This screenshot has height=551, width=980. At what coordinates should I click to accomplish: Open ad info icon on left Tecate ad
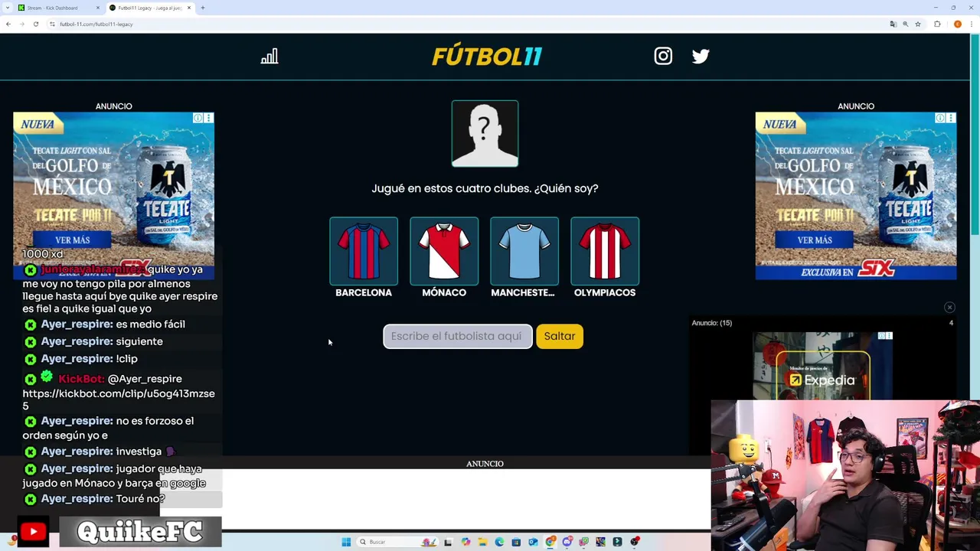tap(198, 118)
